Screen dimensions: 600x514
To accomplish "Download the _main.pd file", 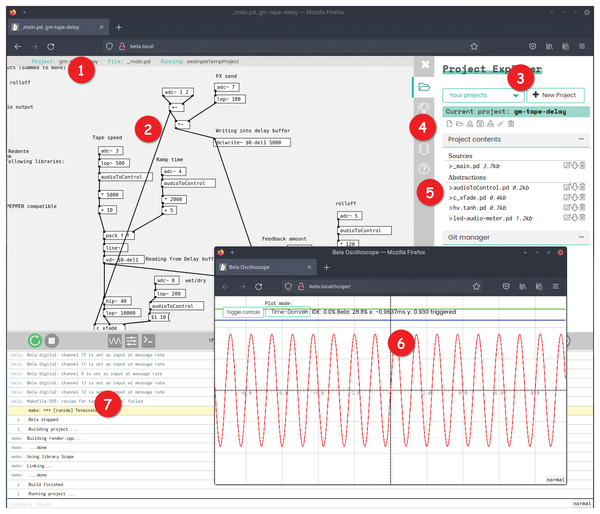I will click(x=574, y=165).
